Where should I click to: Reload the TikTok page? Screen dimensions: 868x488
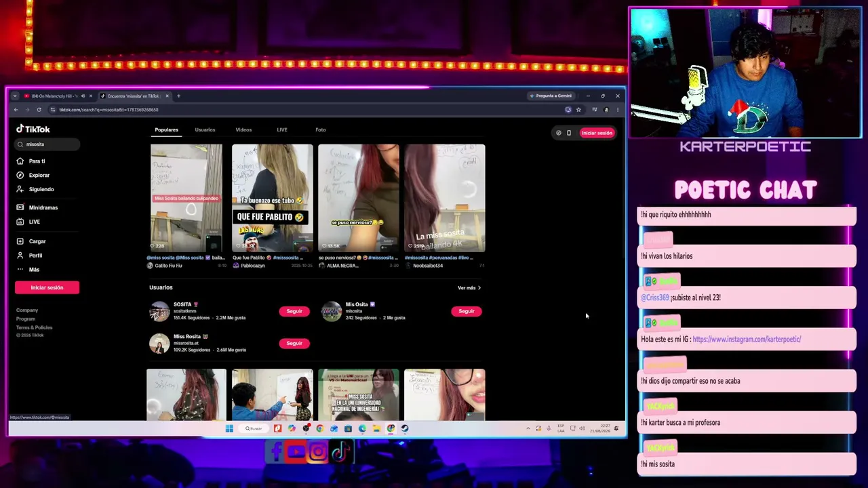point(39,110)
